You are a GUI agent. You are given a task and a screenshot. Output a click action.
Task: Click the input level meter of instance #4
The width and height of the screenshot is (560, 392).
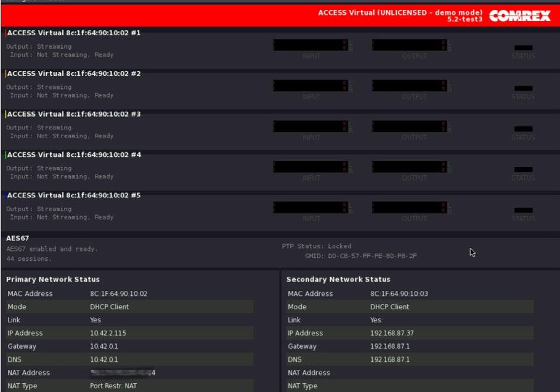[x=310, y=167]
